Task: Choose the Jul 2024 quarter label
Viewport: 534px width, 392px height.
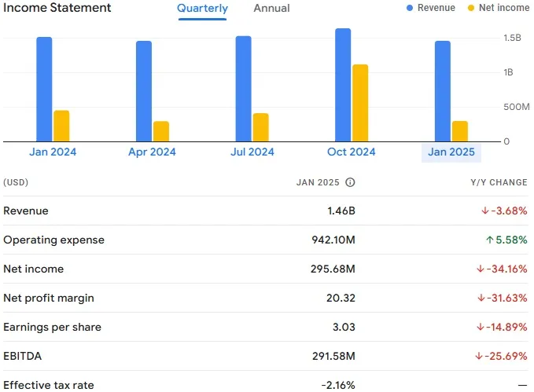Action: pyautogui.click(x=252, y=152)
